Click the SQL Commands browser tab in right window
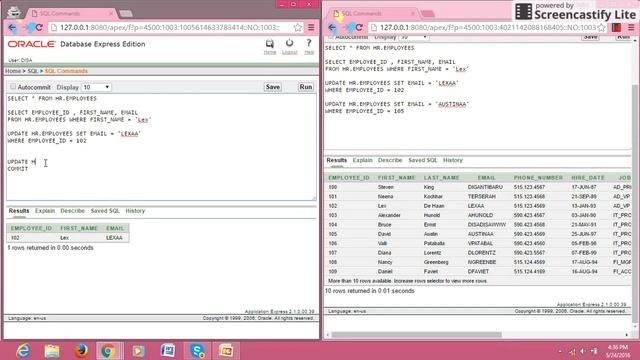 [x=373, y=13]
